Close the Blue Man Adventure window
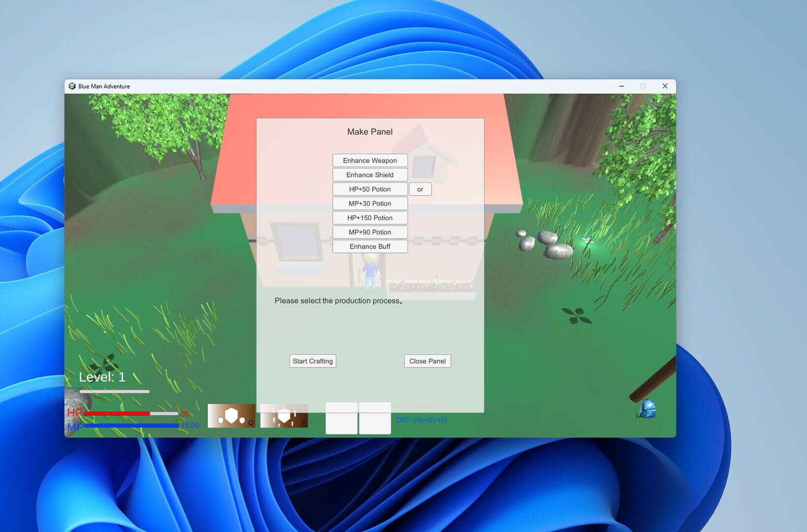The height and width of the screenshot is (532, 807). click(x=665, y=86)
